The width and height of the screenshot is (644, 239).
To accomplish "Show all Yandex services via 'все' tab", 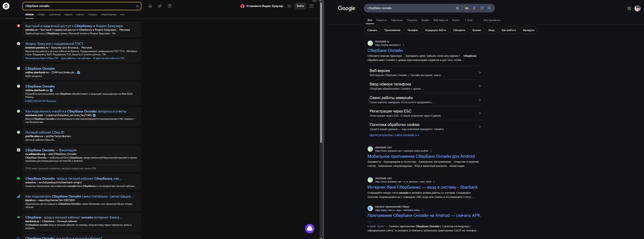I will (122, 14).
